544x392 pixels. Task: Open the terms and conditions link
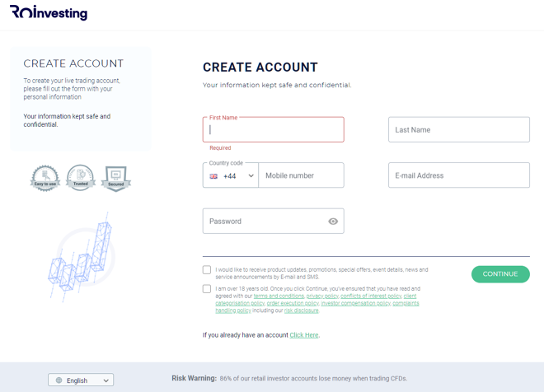(279, 296)
